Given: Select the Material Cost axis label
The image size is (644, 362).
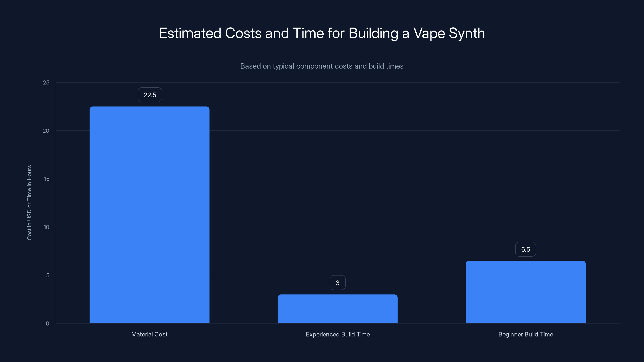Looking at the screenshot, I should (x=149, y=334).
